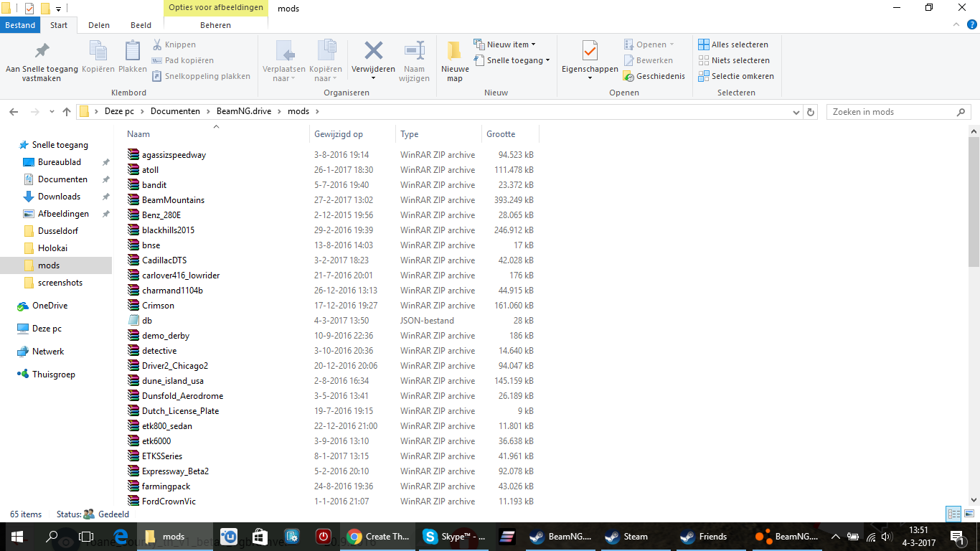Select the Driver2_Chicago2 archive
The height and width of the screenshot is (551, 980).
coord(174,366)
